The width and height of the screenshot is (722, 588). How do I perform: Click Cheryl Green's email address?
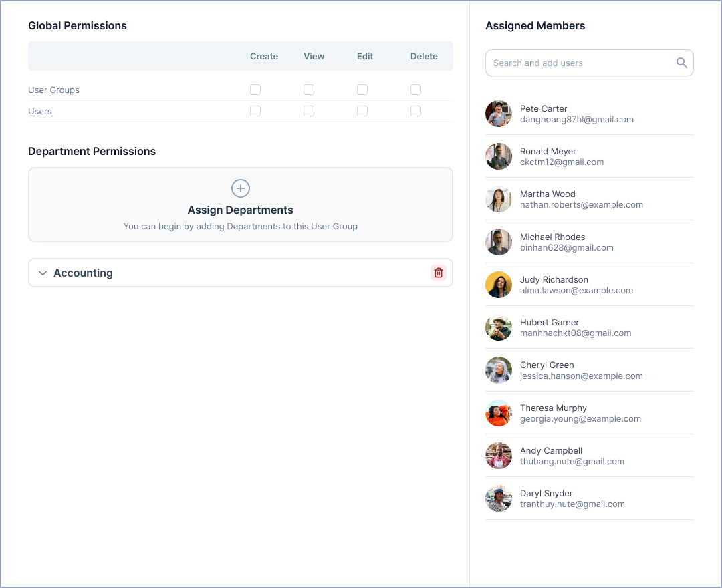coord(581,376)
